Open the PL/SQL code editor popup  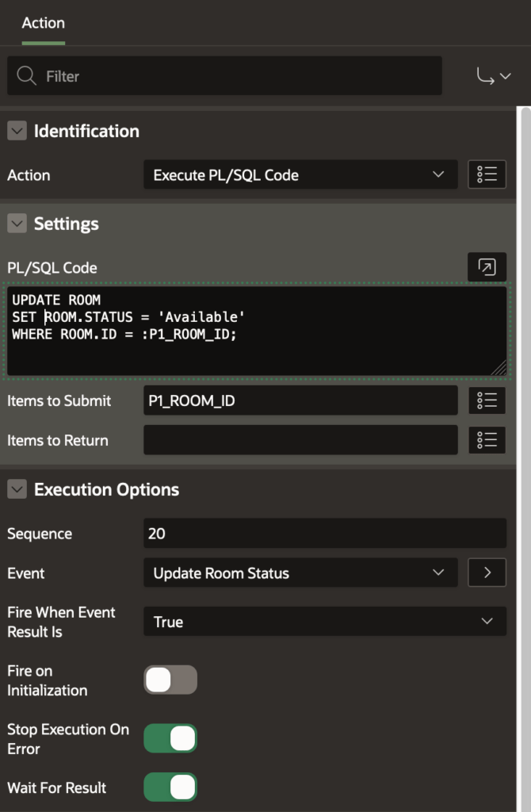487,267
